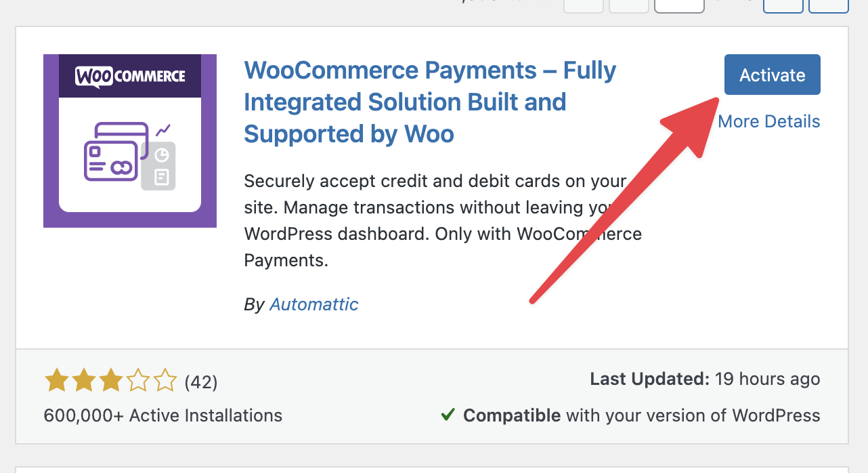Activate the WooCommerce Payments plugin
The width and height of the screenshot is (868, 473).
772,75
